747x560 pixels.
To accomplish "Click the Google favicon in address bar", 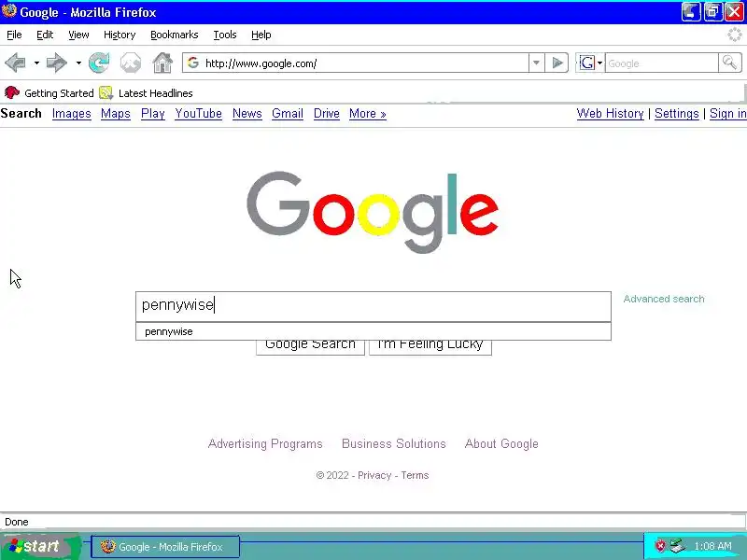I will tap(193, 63).
